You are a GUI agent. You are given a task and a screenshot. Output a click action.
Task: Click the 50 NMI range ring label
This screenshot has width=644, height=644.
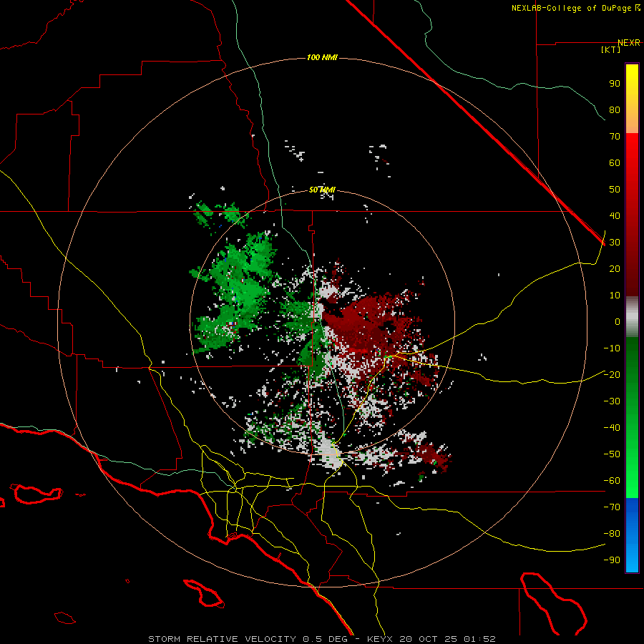click(322, 190)
